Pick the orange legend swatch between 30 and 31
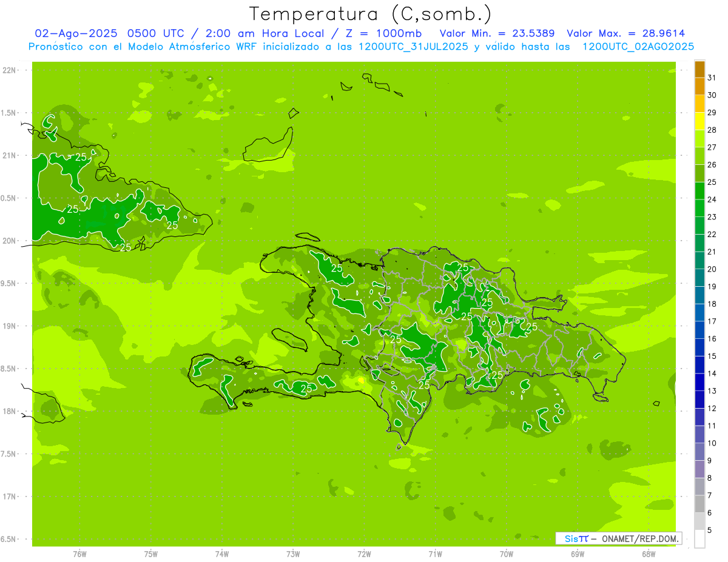This screenshot has width=728, height=562. pos(700,86)
